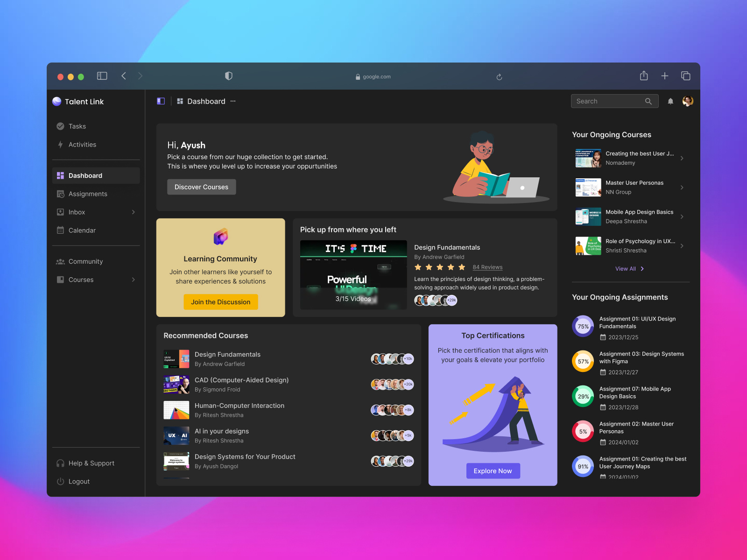
Task: Click the Talent Link logo
Action: [x=56, y=101]
